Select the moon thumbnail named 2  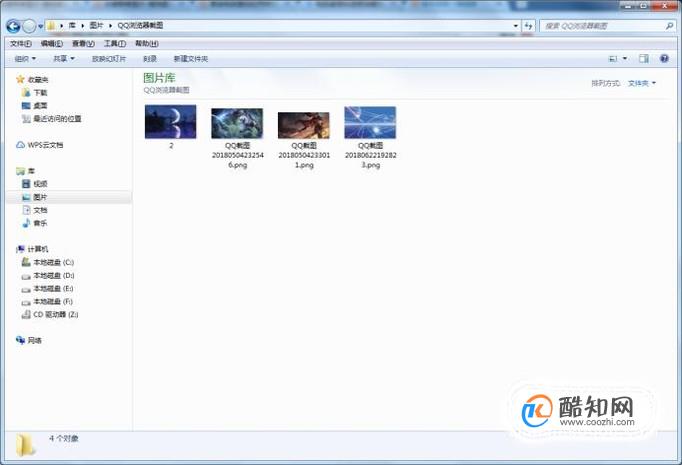[x=170, y=122]
